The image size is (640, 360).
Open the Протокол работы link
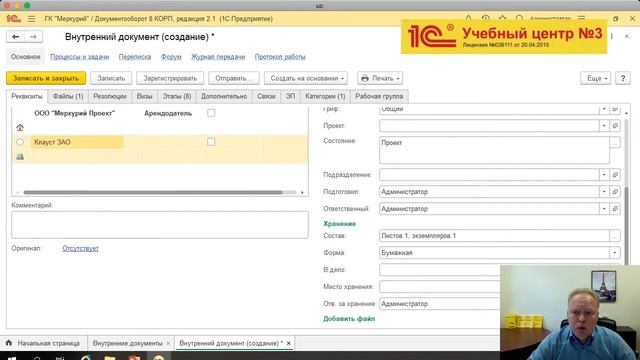coord(280,57)
